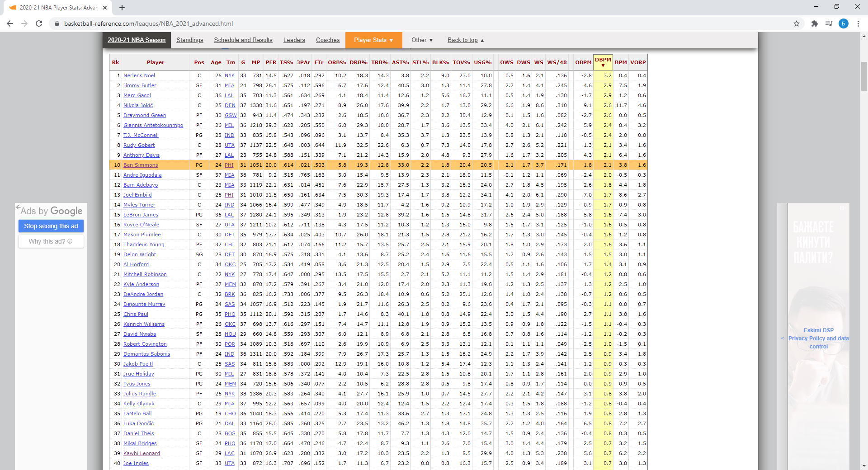
Task: Open the media control playlist icon
Action: pyautogui.click(x=829, y=23)
